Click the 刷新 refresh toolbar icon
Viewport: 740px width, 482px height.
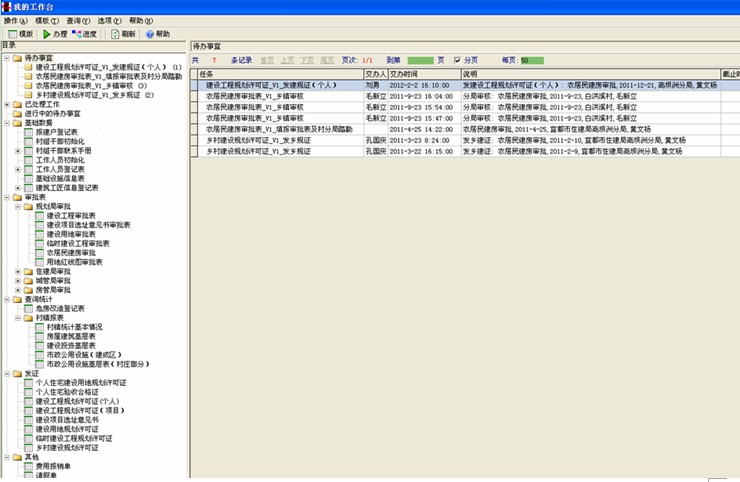click(113, 34)
